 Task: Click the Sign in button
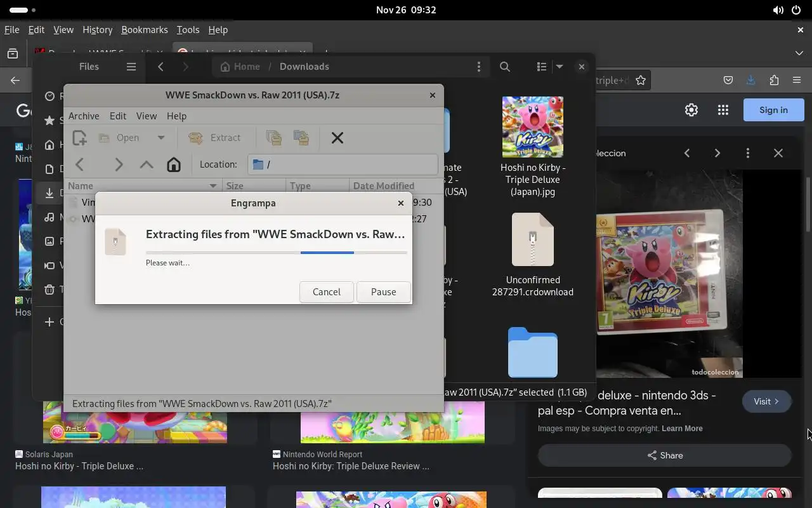(x=774, y=110)
